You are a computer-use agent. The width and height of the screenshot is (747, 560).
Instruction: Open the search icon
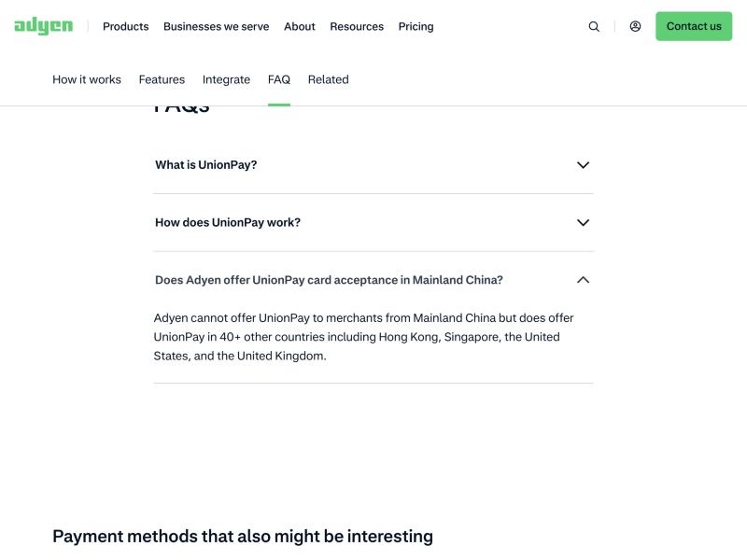tap(594, 26)
